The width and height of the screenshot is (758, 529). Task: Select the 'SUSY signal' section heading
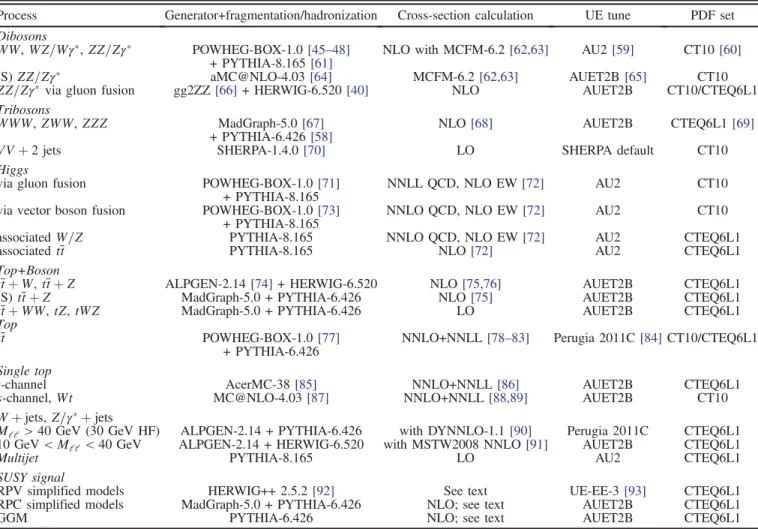(32, 477)
